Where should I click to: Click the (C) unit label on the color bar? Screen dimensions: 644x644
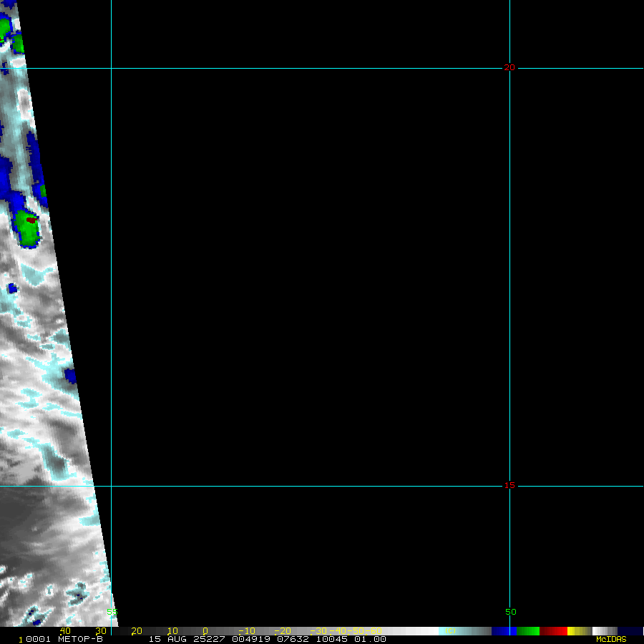coord(451,631)
